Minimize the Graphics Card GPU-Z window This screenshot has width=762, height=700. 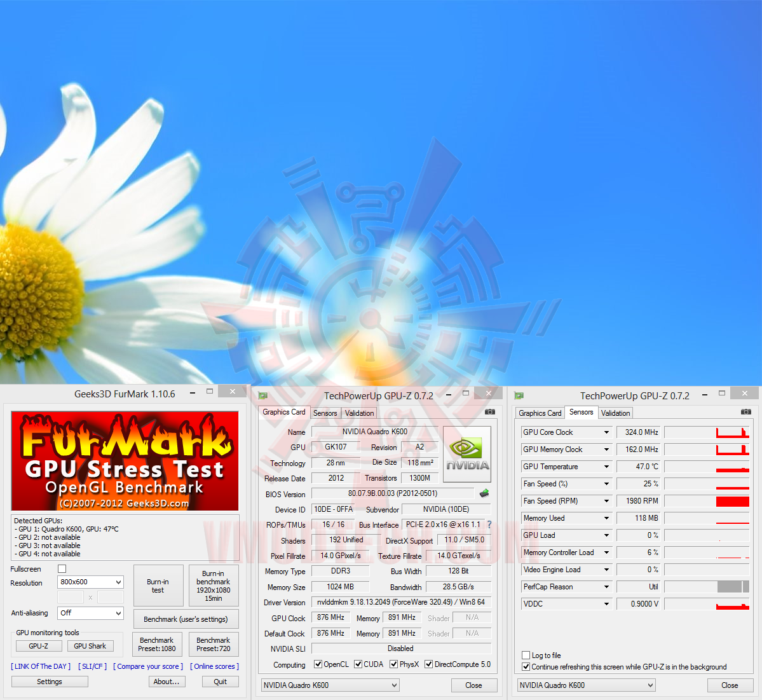pyautogui.click(x=449, y=394)
